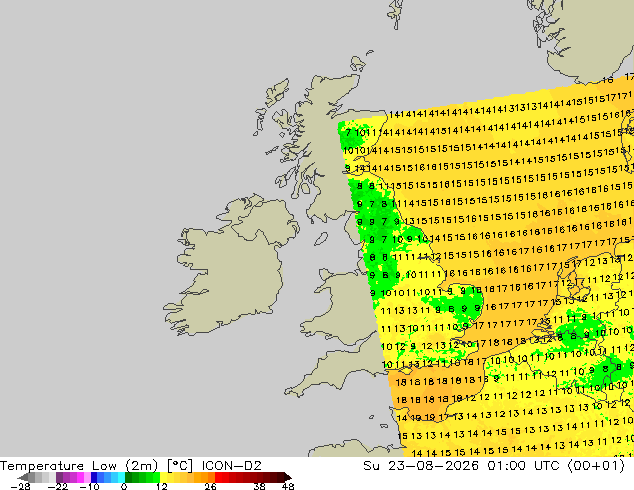
Task: Click the 'ICON-D2' model name
Action: (231, 466)
